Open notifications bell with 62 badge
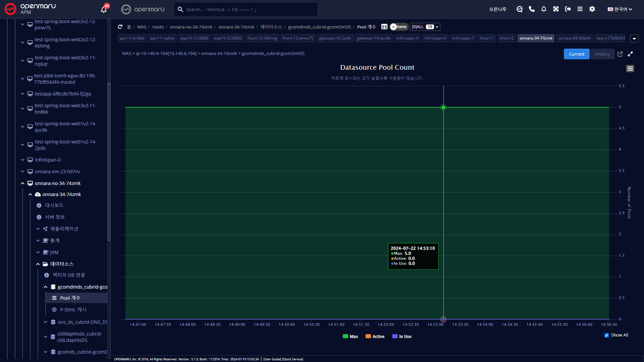Screen dimensions: 644x362 [104, 9]
